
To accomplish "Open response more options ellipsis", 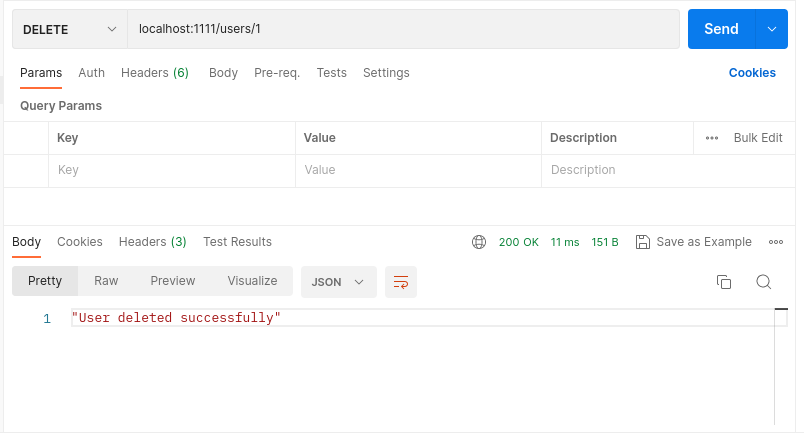I will point(776,242).
